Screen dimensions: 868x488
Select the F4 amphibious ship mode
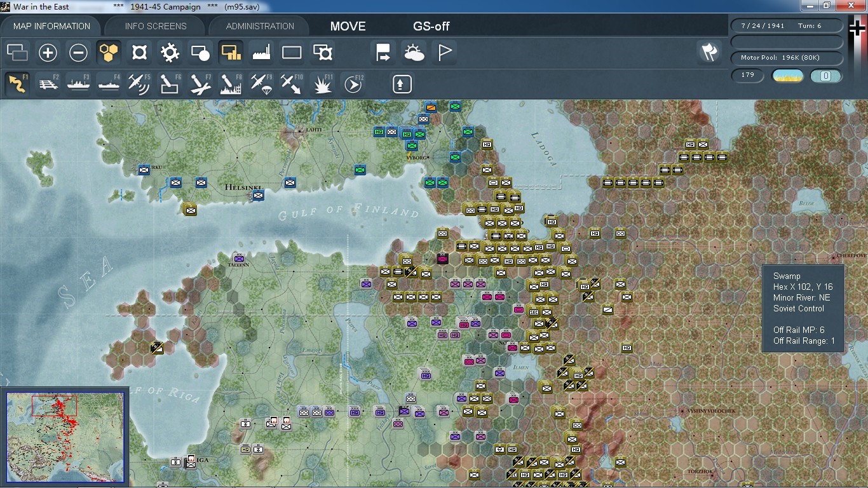pos(109,84)
